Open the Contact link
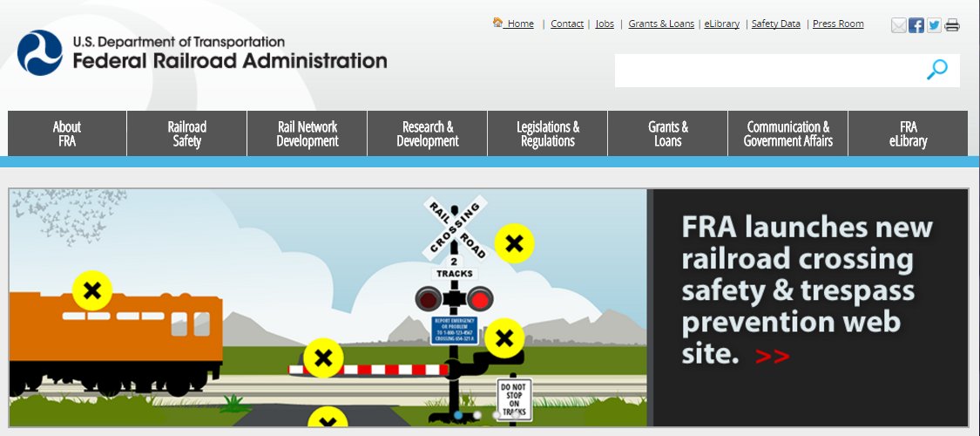 [x=567, y=24]
